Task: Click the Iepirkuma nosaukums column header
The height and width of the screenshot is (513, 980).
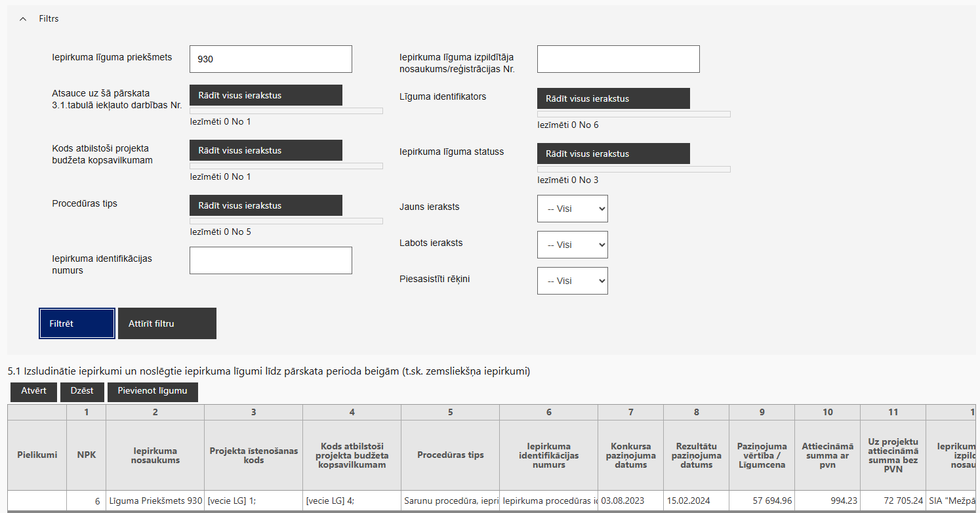Action: [x=155, y=455]
